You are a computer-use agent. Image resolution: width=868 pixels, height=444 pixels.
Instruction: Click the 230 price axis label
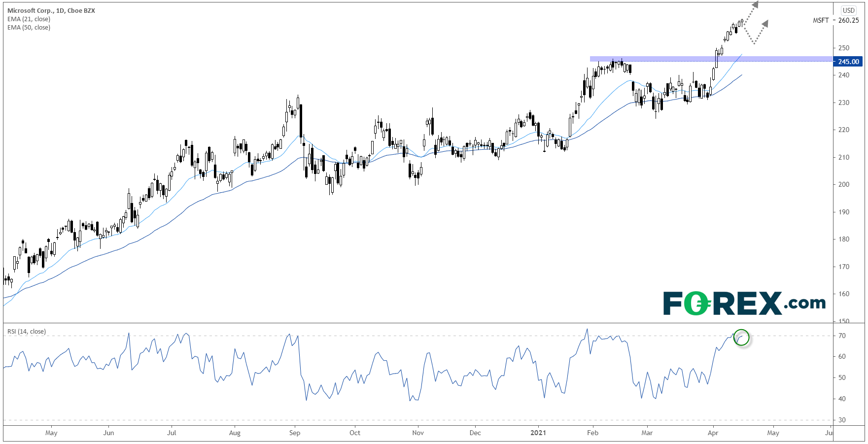pyautogui.click(x=844, y=102)
